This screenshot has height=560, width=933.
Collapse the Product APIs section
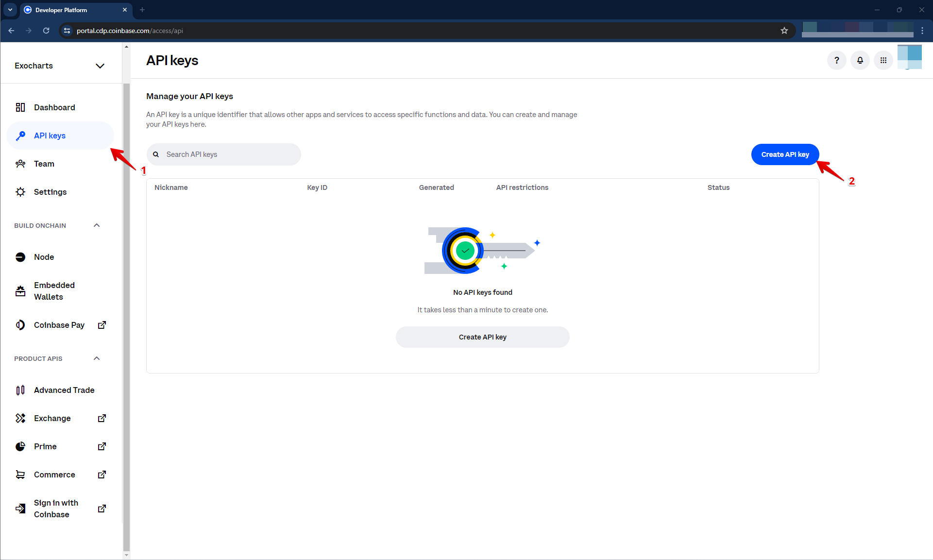(x=97, y=358)
